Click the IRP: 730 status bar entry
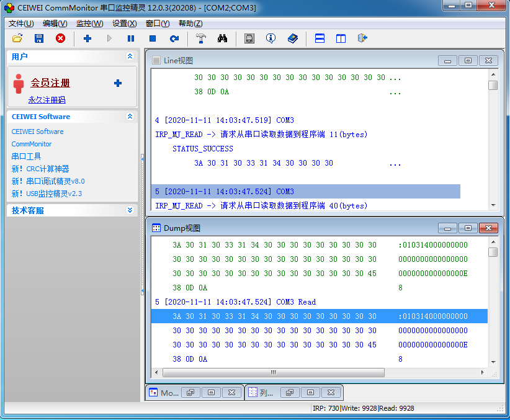510x420 pixels. coord(326,408)
